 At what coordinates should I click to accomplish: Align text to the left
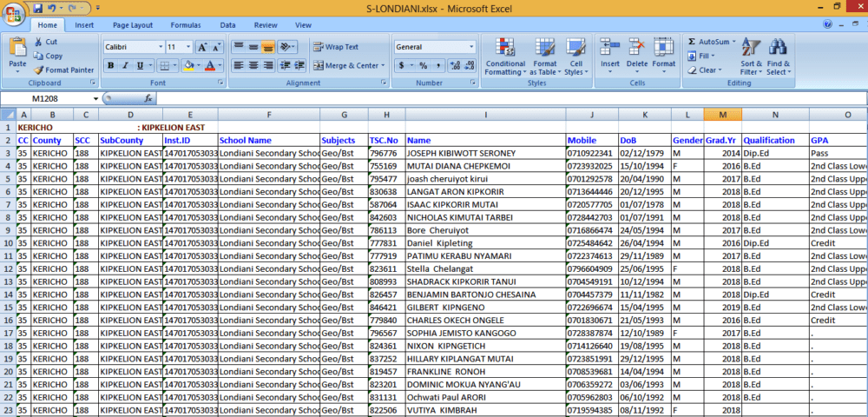coord(239,65)
